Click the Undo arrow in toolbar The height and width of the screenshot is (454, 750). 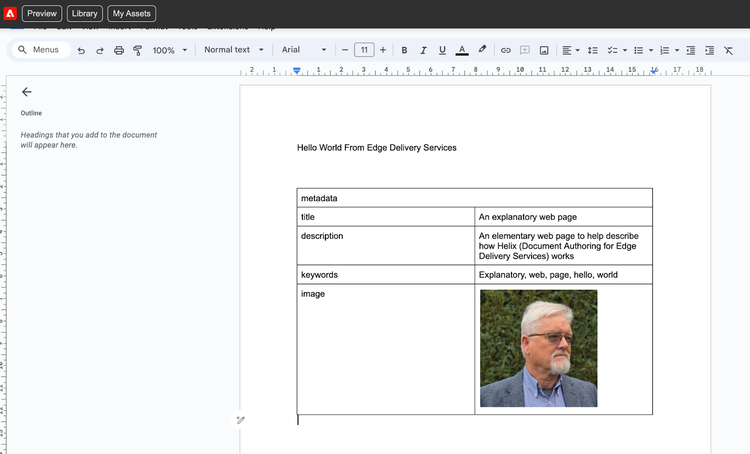[x=81, y=50]
